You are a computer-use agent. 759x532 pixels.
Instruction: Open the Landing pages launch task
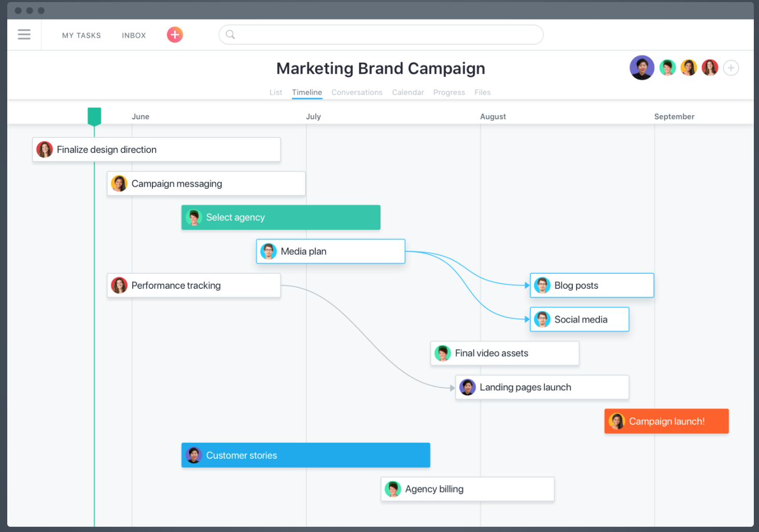542,387
